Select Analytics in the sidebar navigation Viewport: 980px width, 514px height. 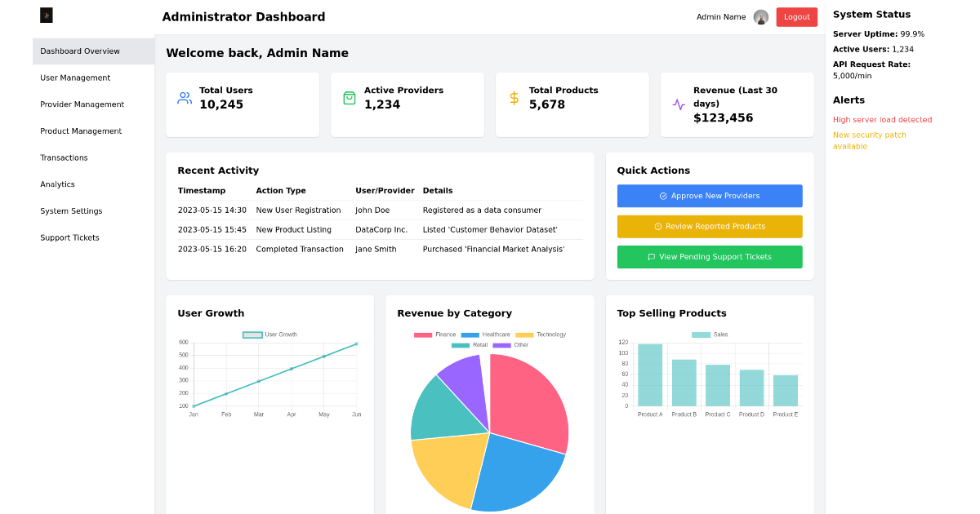point(57,184)
